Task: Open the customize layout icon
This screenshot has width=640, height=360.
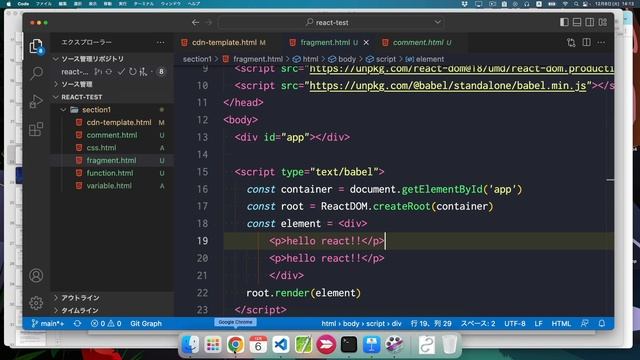Action: click(x=602, y=22)
